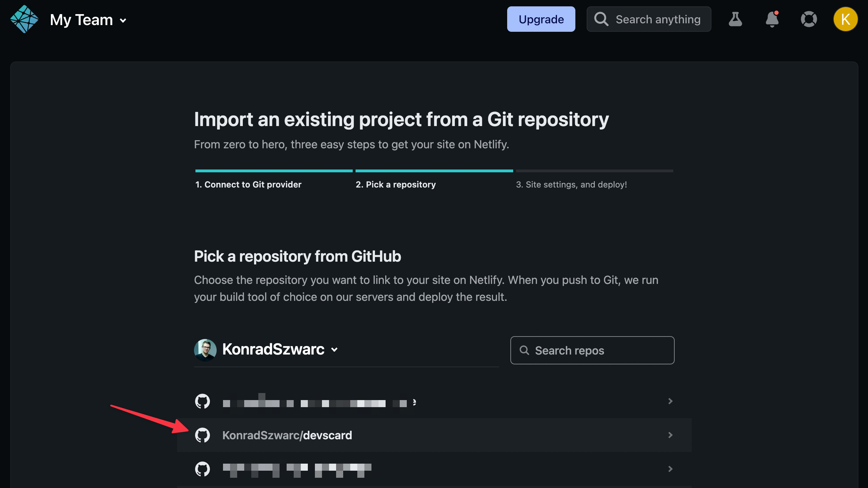Image resolution: width=868 pixels, height=488 pixels.
Task: Click the chevron arrow on devscard row
Action: [x=670, y=435]
